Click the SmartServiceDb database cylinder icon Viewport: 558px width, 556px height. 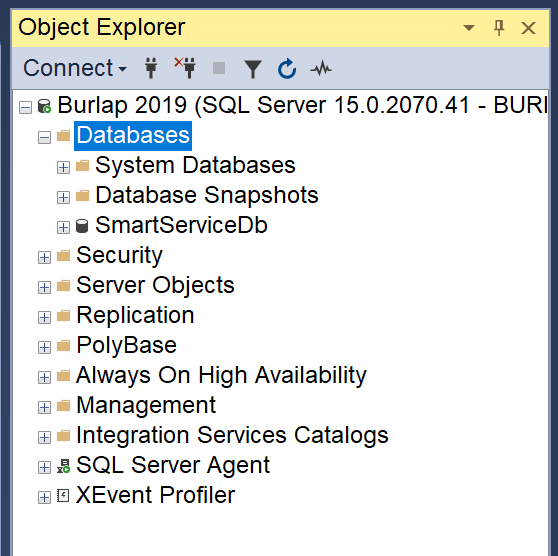[x=82, y=226]
